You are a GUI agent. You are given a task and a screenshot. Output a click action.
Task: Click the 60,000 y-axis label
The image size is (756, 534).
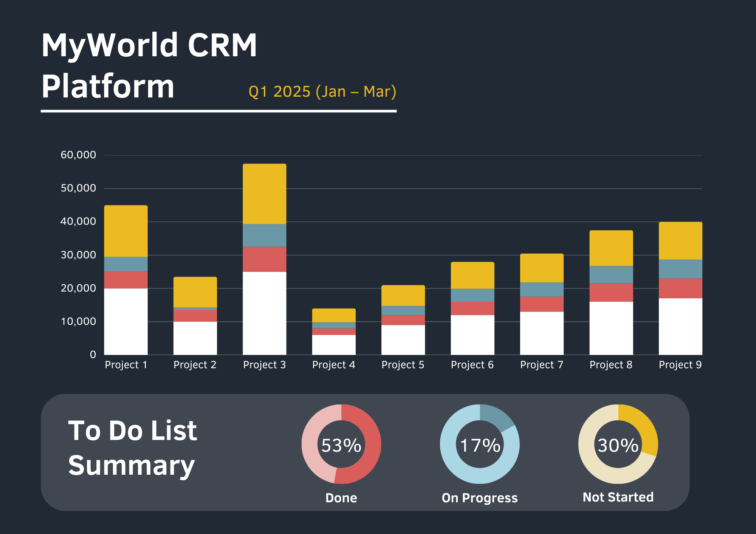pos(78,155)
